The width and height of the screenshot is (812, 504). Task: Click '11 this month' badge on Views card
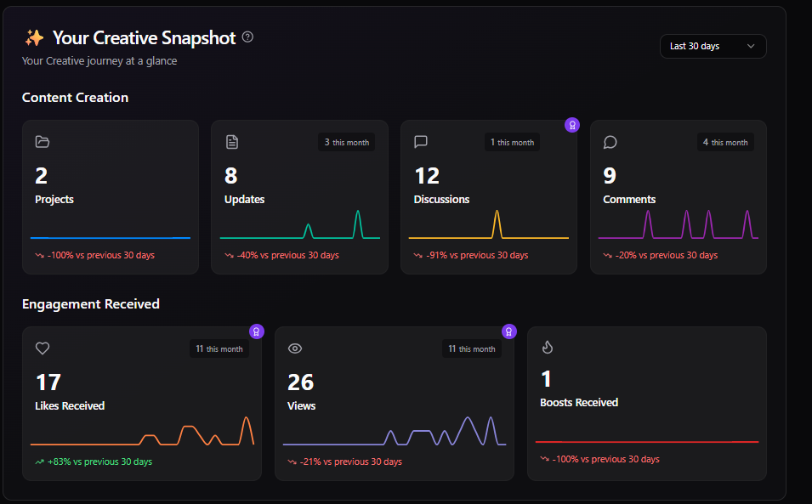pos(471,348)
